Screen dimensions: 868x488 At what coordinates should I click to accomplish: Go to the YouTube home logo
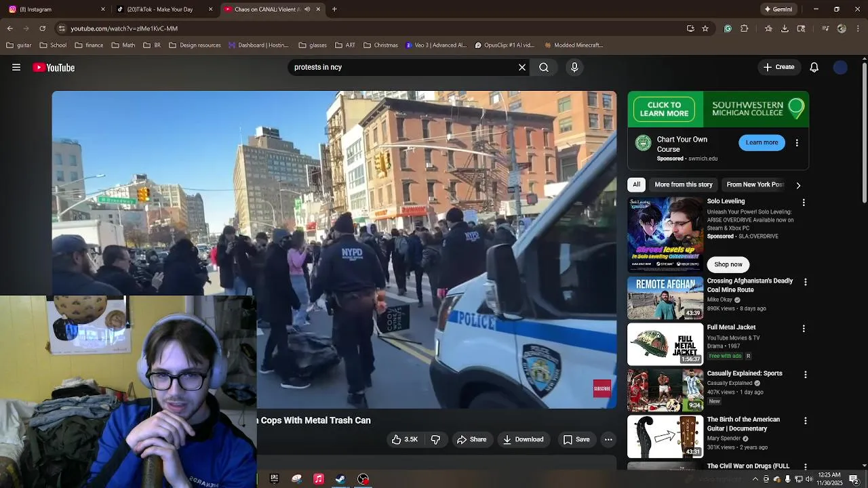[54, 67]
